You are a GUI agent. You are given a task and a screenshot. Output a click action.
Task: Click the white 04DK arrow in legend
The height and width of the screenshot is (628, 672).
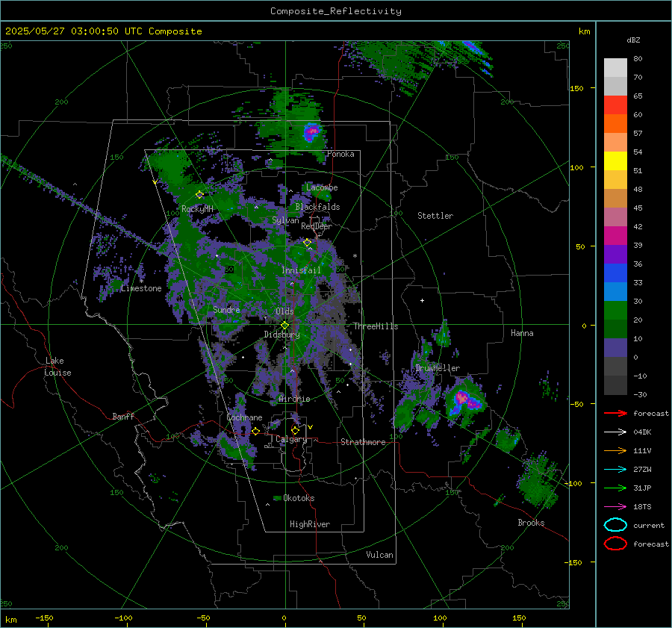click(615, 432)
